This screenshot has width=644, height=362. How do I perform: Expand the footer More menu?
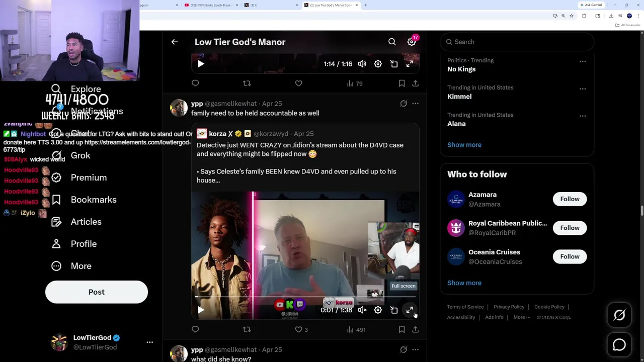click(522, 317)
